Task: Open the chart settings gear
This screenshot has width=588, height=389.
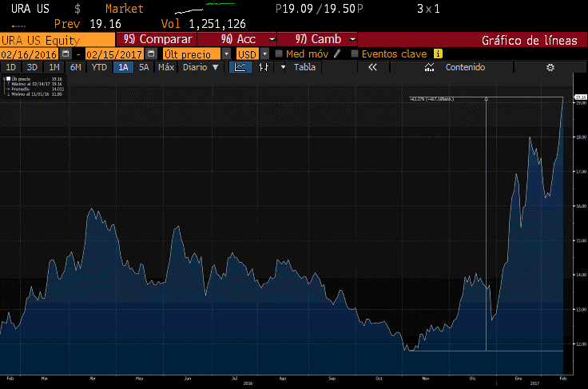Action: pyautogui.click(x=550, y=67)
